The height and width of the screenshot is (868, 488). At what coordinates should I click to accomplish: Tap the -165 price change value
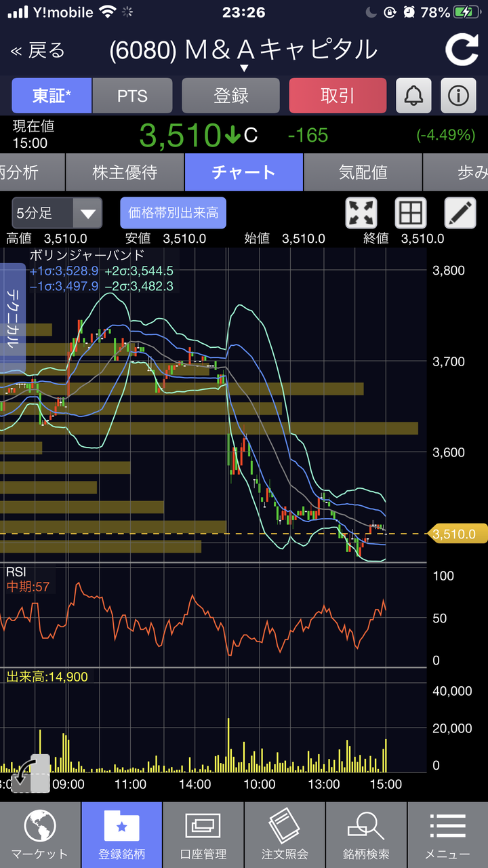coord(308,135)
